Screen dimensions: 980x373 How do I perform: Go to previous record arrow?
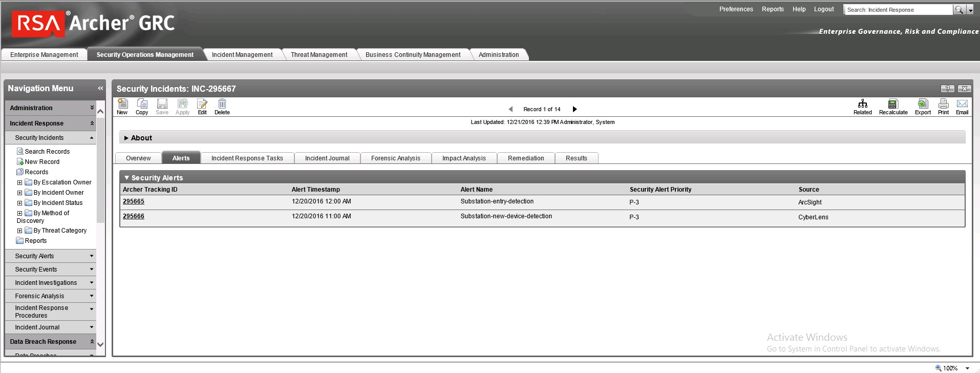tap(510, 109)
